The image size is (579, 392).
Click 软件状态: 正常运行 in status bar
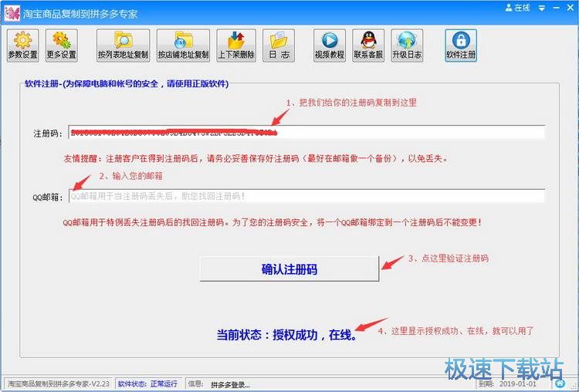coord(147,384)
